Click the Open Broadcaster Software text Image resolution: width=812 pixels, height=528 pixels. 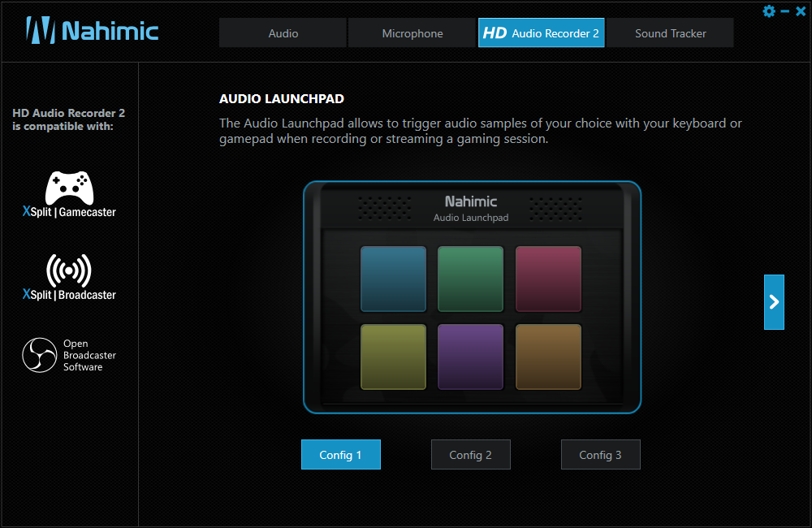click(x=89, y=355)
